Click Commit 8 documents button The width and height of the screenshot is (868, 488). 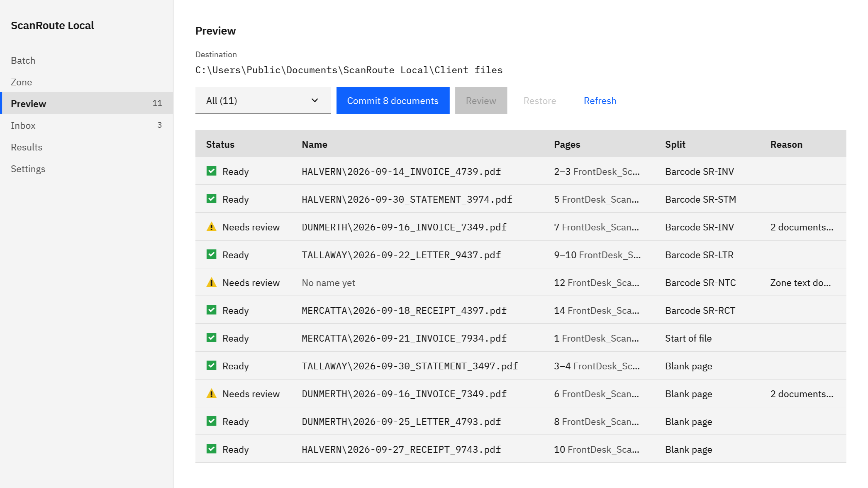tap(393, 100)
